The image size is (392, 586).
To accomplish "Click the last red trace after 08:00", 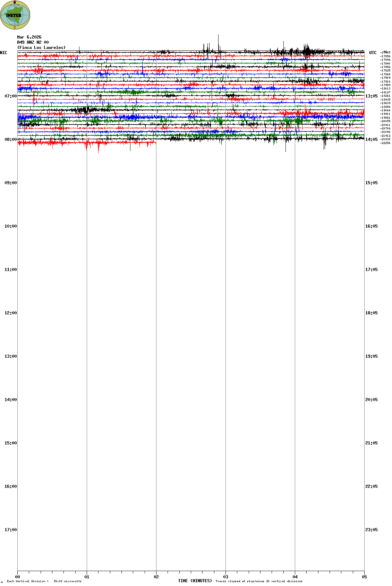I will click(87, 142).
